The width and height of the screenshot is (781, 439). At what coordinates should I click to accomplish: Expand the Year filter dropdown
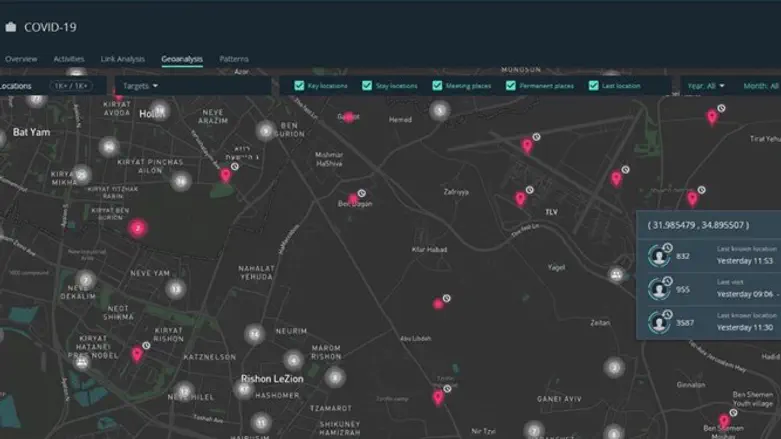[x=706, y=86]
